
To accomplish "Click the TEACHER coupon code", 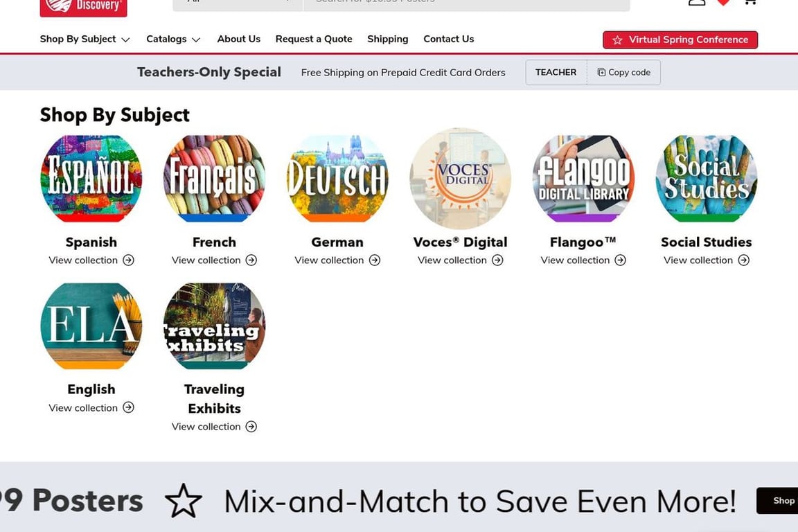I will click(x=556, y=72).
